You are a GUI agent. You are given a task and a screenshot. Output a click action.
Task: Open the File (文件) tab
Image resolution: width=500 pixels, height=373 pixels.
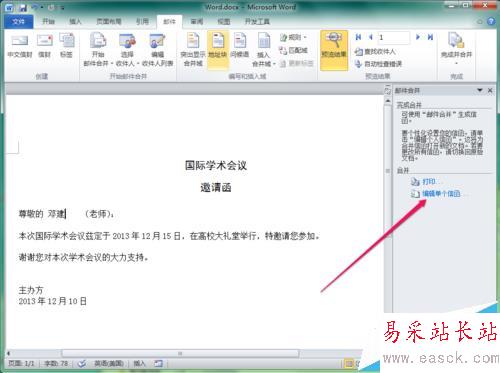coord(19,22)
